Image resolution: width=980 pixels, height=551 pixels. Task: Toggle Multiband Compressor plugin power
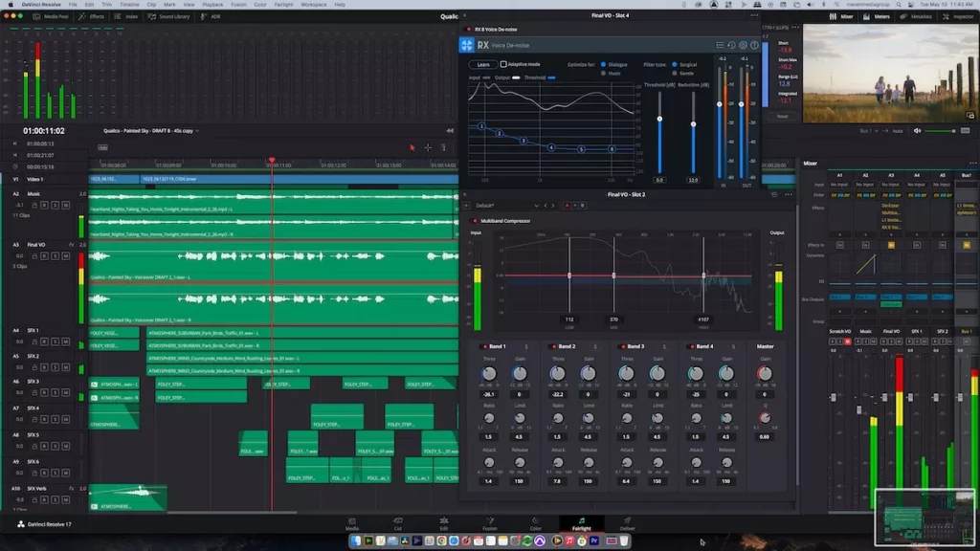[475, 221]
